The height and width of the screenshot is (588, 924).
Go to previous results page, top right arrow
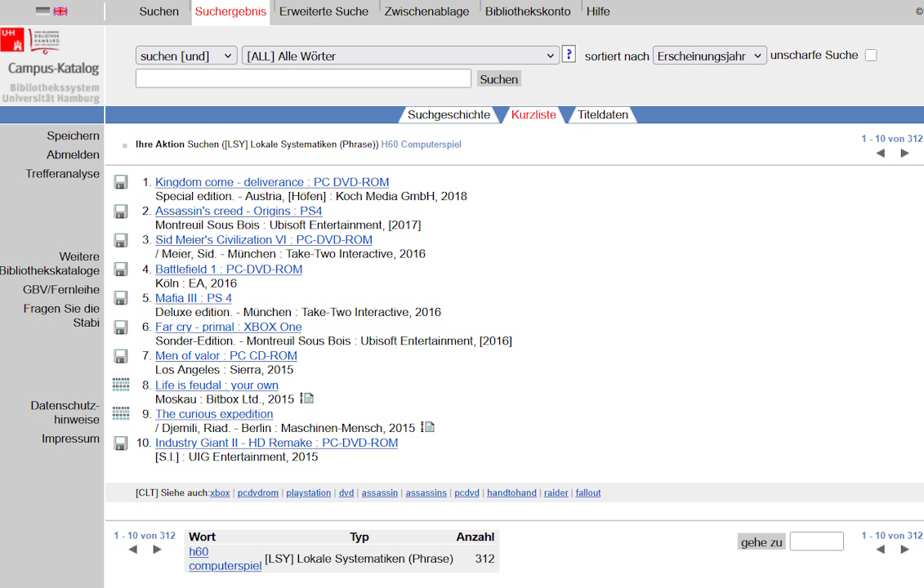tap(881, 154)
